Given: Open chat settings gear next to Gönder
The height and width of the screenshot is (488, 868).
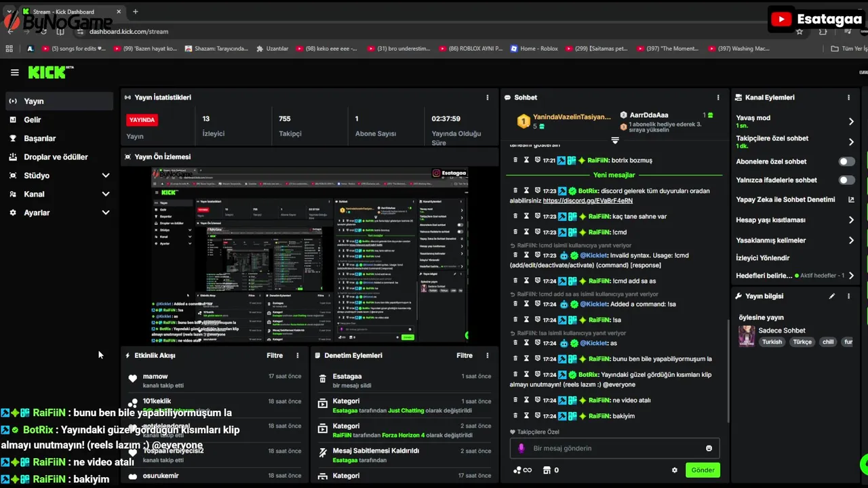Looking at the screenshot, I should (675, 470).
